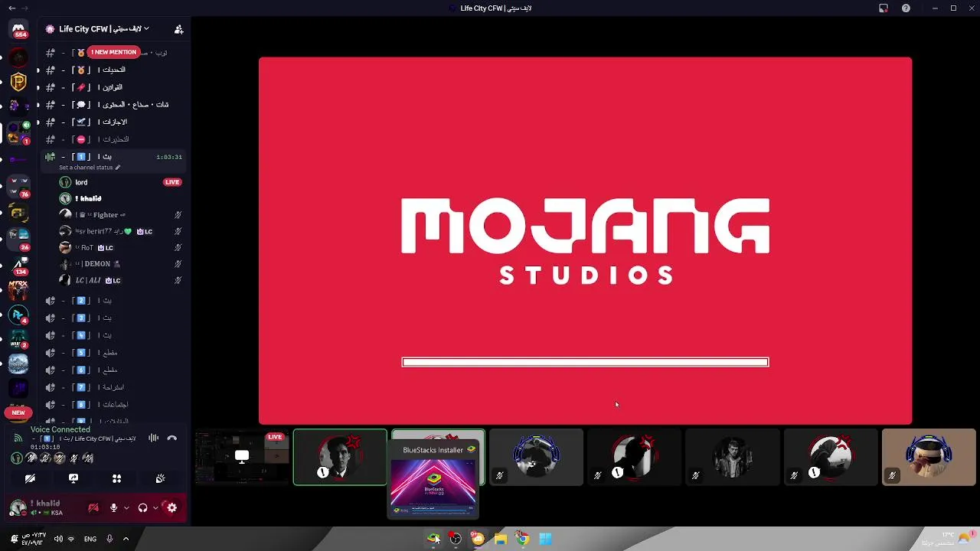Click the BlueStacks Installer taskbar preview
Screen dimensions: 980x551
[x=433, y=480]
